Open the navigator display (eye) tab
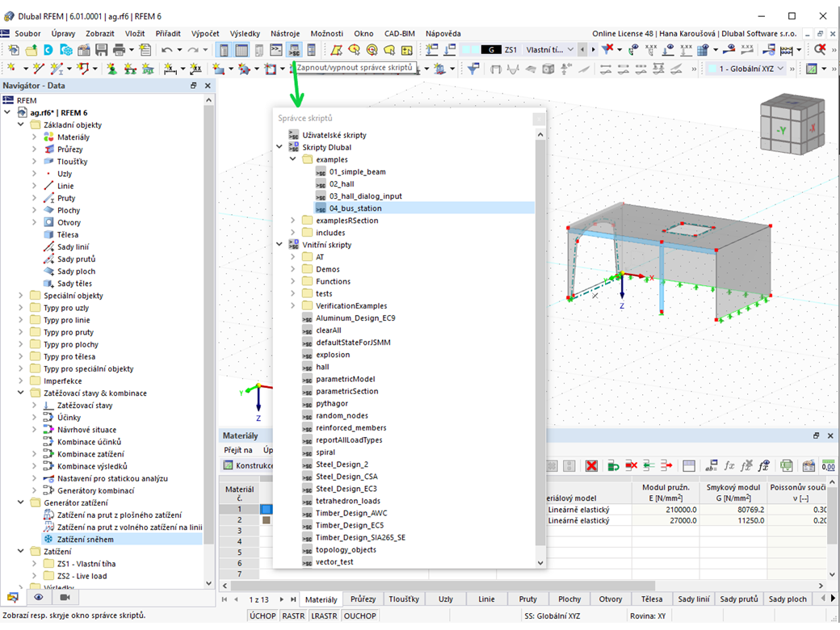Screen dimensions: 840x630 click(38, 598)
